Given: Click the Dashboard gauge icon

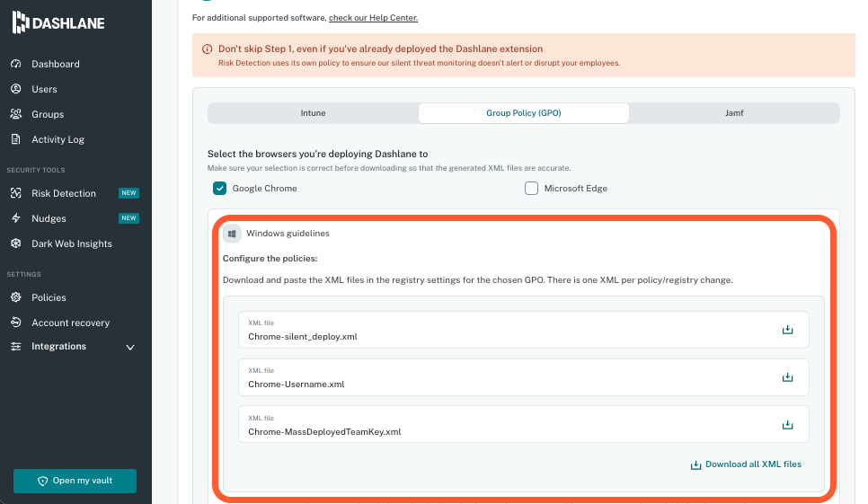Looking at the screenshot, I should click(x=15, y=64).
